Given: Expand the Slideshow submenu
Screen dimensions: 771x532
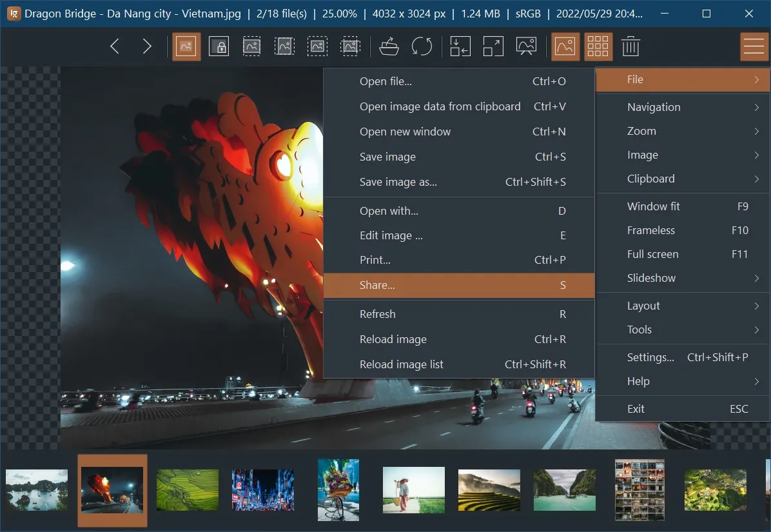Looking at the screenshot, I should (683, 279).
